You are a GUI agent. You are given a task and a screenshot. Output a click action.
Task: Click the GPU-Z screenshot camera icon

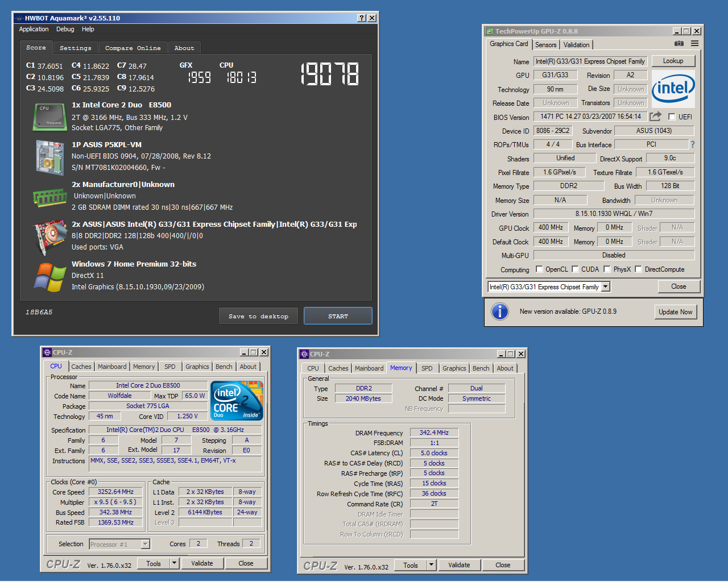(x=679, y=43)
